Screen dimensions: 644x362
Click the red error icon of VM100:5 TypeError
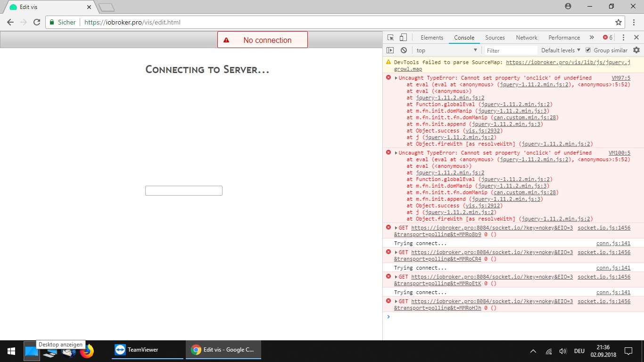(388, 153)
